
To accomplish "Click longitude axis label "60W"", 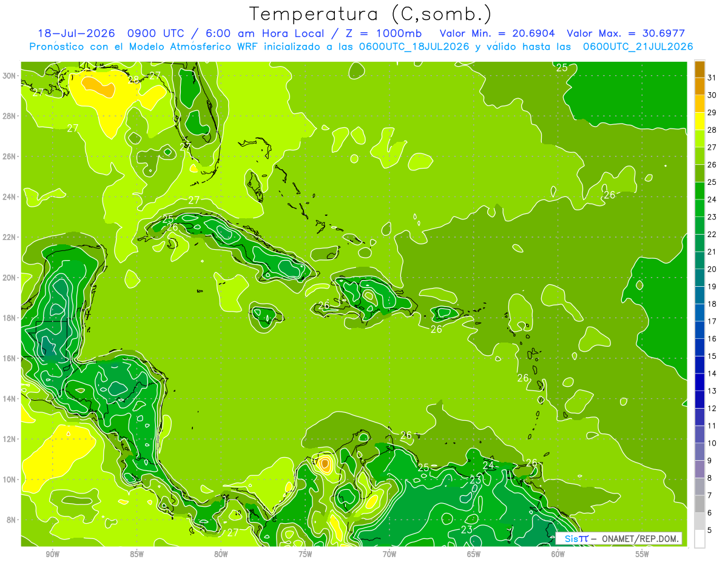I will tap(558, 554).
